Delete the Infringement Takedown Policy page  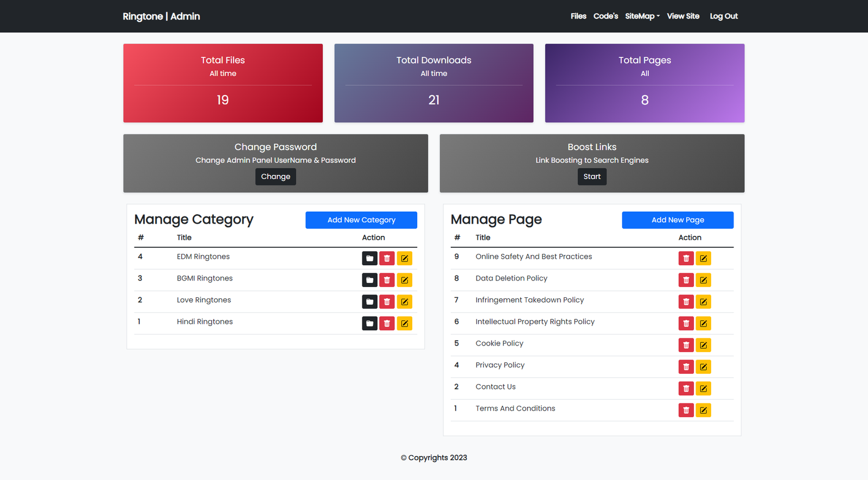click(x=686, y=302)
